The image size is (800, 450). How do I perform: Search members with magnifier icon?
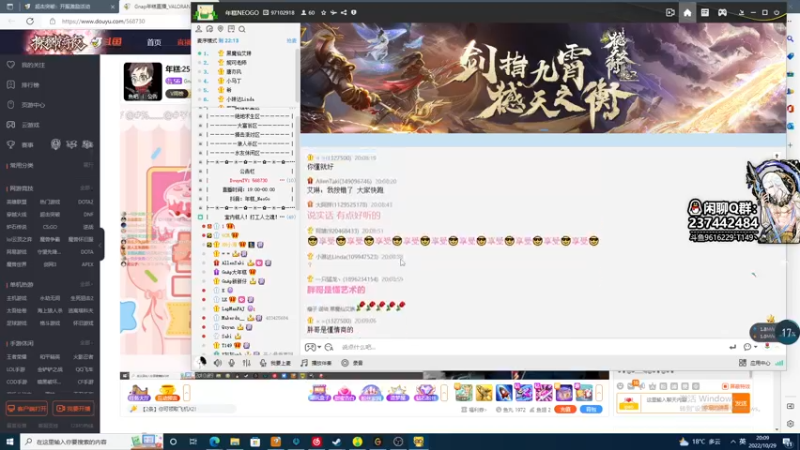(242, 29)
